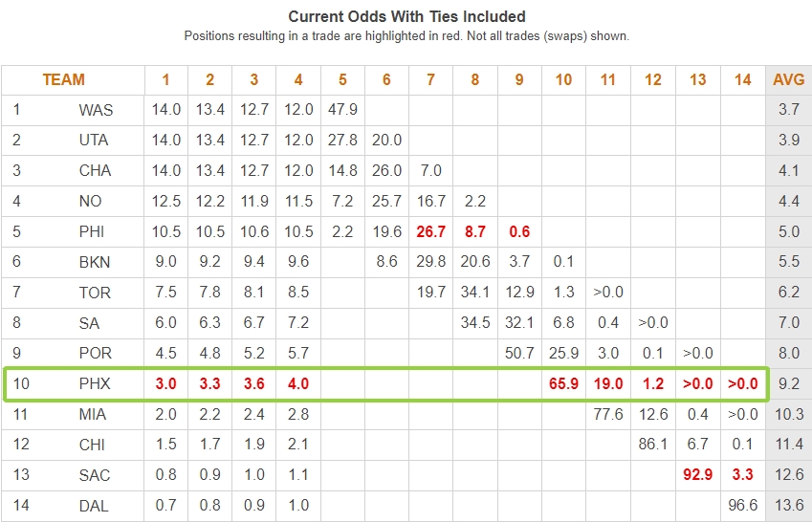
Task: Click the 'Current Odds With Ties Included' title
Action: pyautogui.click(x=406, y=16)
